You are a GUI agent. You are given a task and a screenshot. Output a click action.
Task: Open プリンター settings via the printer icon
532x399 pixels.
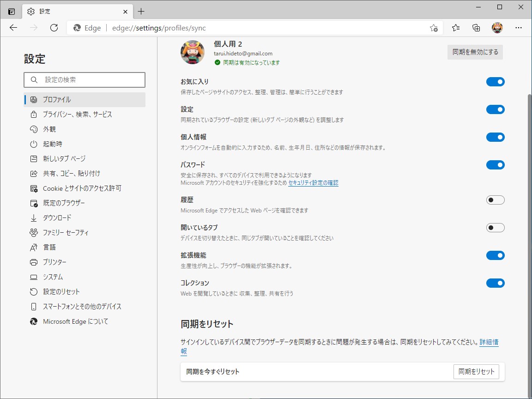pyautogui.click(x=33, y=262)
